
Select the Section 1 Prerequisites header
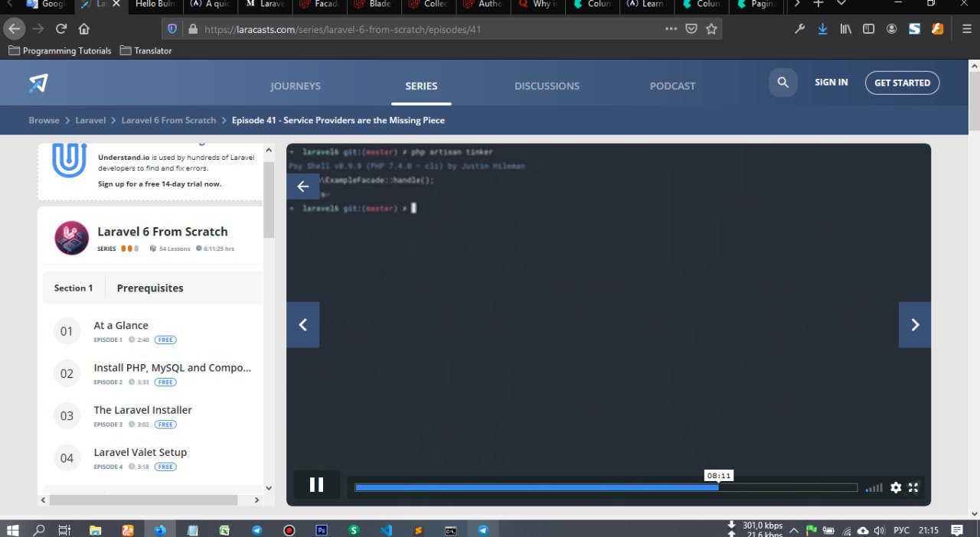pos(152,288)
